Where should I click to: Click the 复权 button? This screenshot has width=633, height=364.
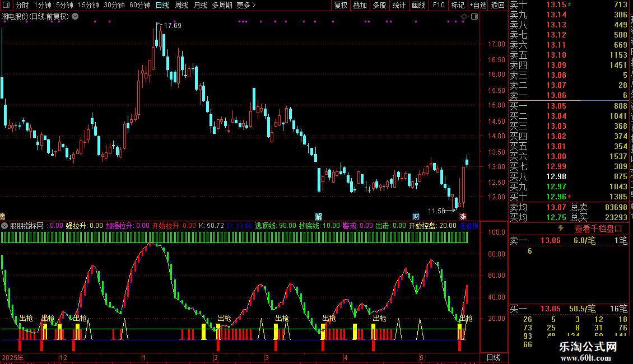pos(341,5)
